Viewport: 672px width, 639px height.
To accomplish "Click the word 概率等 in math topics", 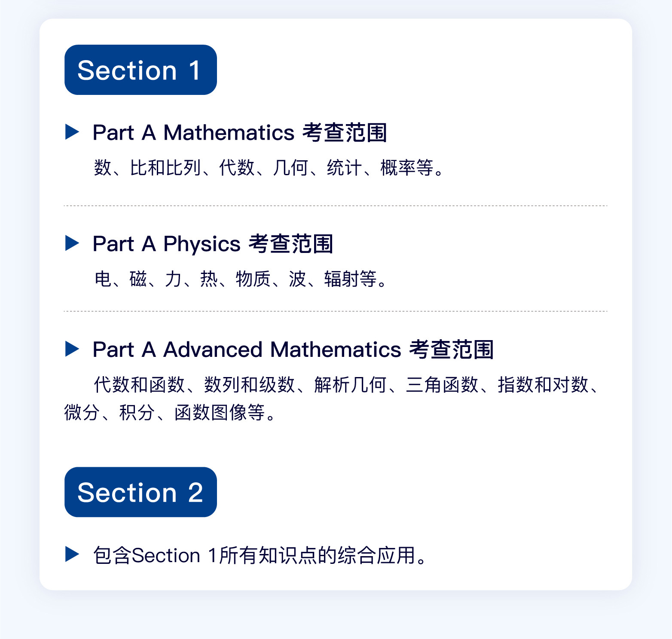I will [407, 167].
